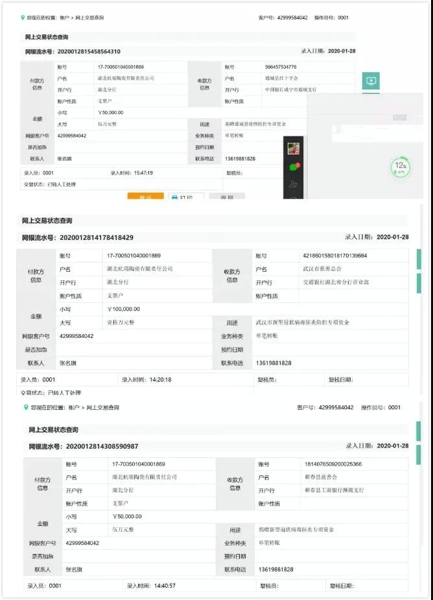Click the ¥50,000.00 amount in third form
This screenshot has height=600, width=433.
coord(127,517)
